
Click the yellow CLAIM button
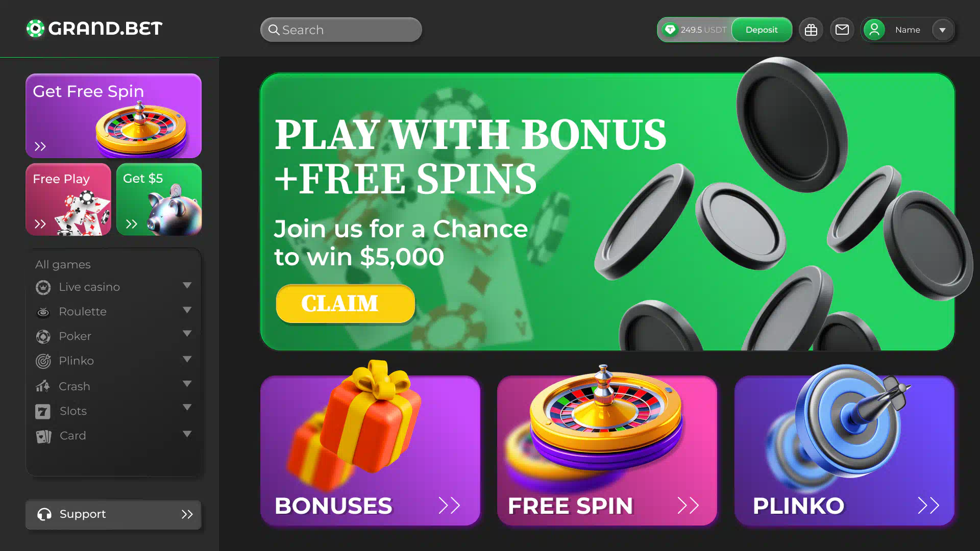(x=346, y=304)
